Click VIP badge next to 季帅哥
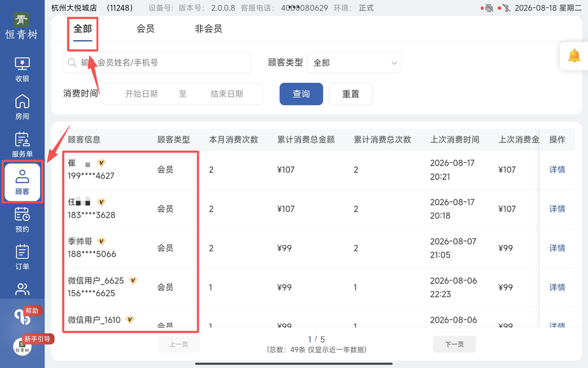588x368 pixels. [101, 241]
